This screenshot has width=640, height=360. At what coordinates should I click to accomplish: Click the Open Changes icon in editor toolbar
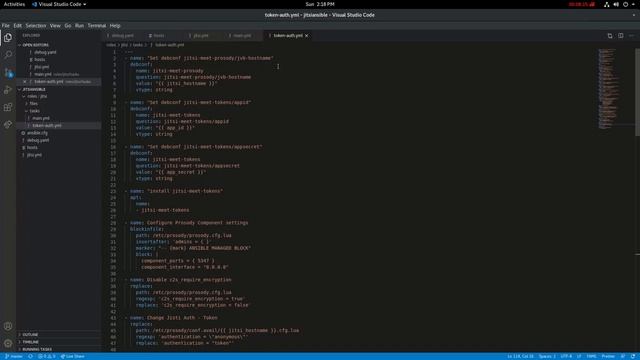610,36
